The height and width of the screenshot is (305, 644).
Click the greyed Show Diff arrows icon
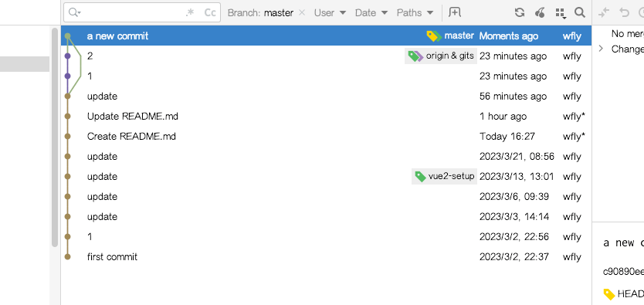[x=604, y=12]
